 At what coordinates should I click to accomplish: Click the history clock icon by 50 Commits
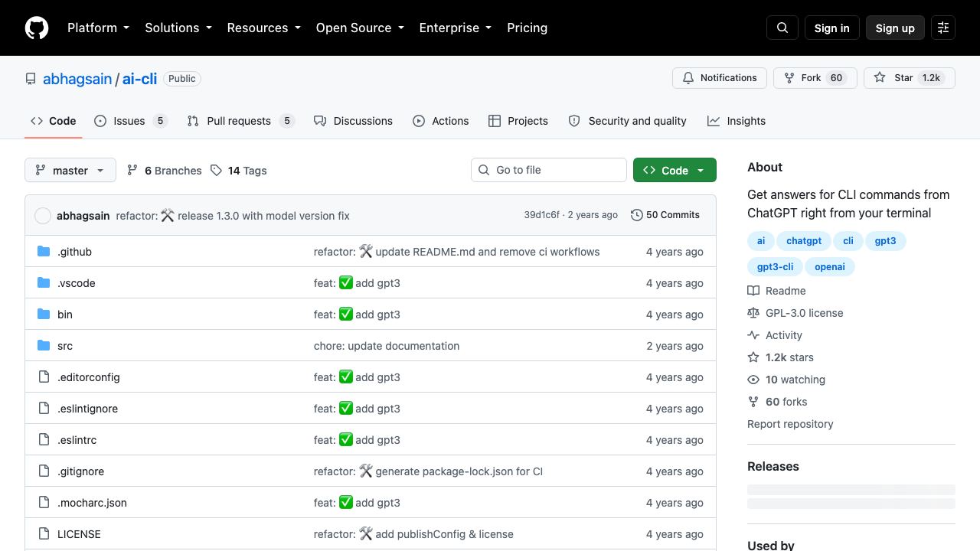[636, 215]
